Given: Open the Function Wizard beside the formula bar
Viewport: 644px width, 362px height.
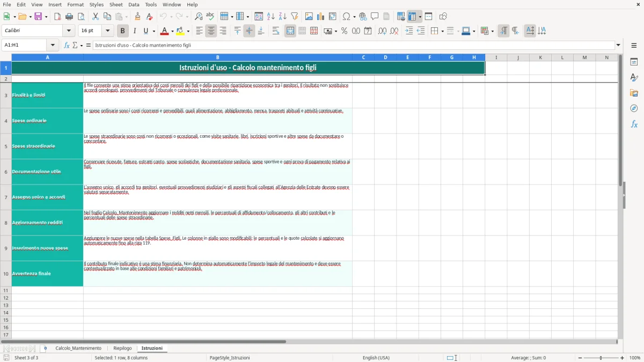Looking at the screenshot, I should coord(67,45).
